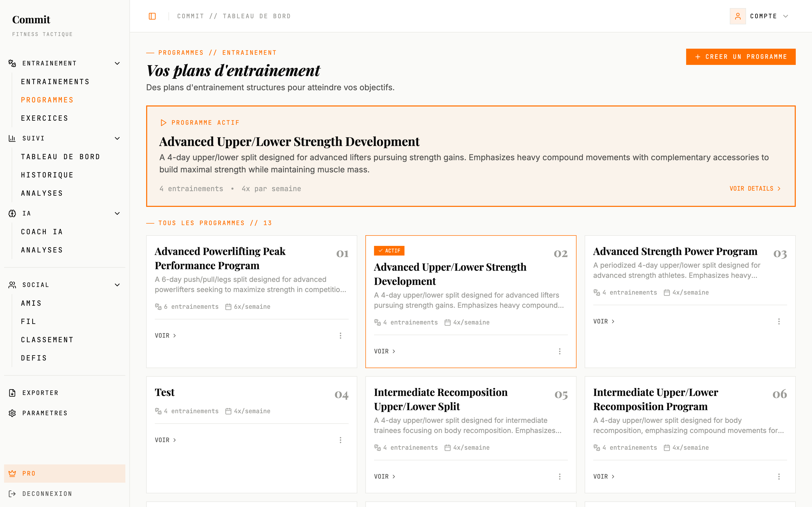Click the export download icon beside EXPORTER
The image size is (812, 507).
pos(12,393)
